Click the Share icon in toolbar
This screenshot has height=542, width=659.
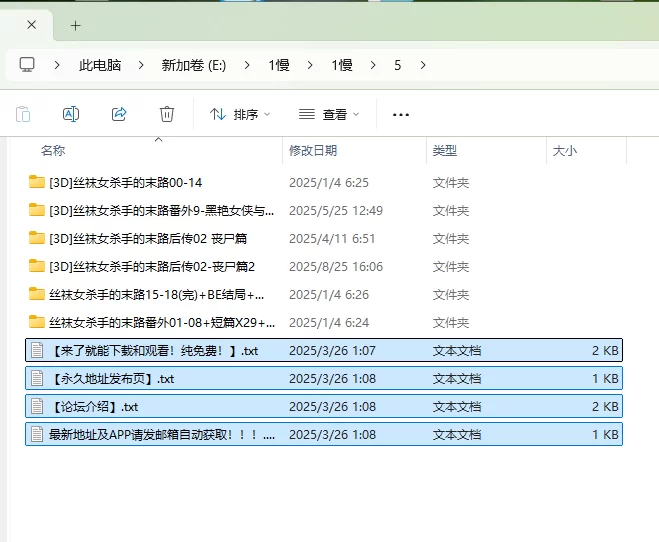[x=119, y=114]
